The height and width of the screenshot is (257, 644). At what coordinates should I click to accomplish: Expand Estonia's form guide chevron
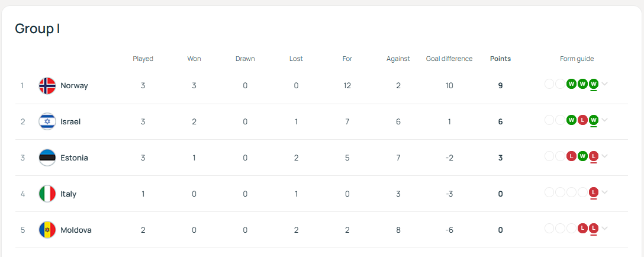(x=604, y=156)
